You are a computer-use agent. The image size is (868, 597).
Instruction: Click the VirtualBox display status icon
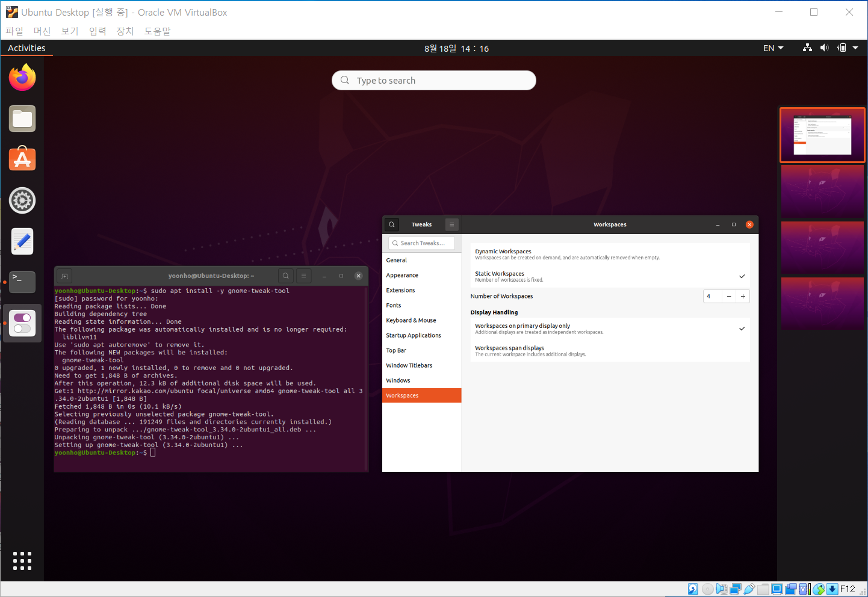pos(777,589)
